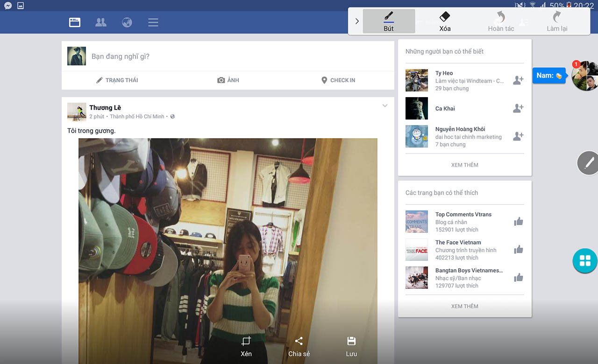This screenshot has width=598, height=364.
Task: Open the Messenger chat head with the red badge
Action: click(586, 76)
